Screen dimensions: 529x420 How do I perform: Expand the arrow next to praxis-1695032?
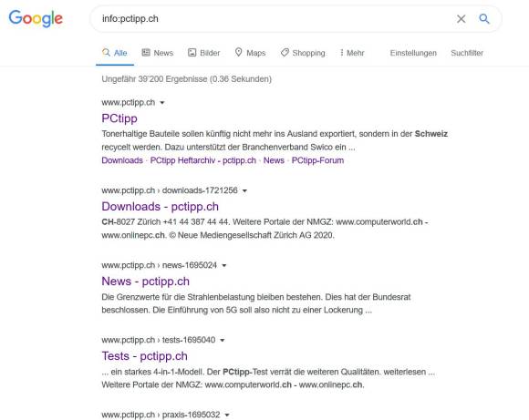click(227, 415)
